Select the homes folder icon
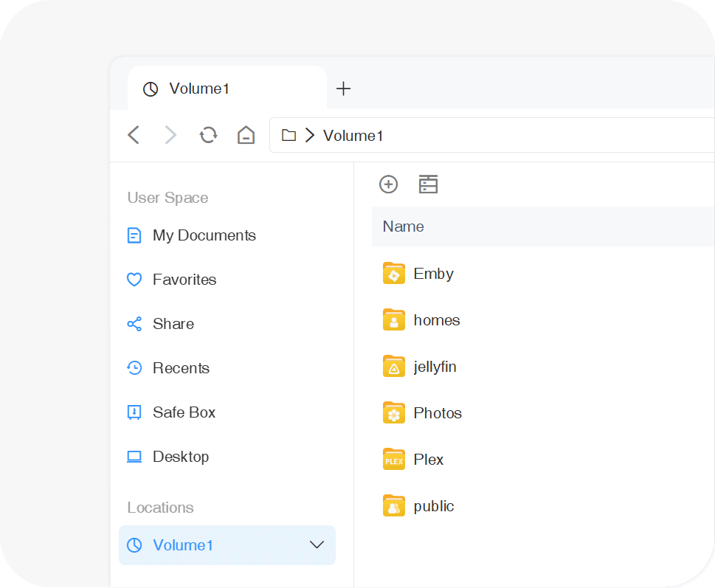The width and height of the screenshot is (715, 588). tap(394, 320)
